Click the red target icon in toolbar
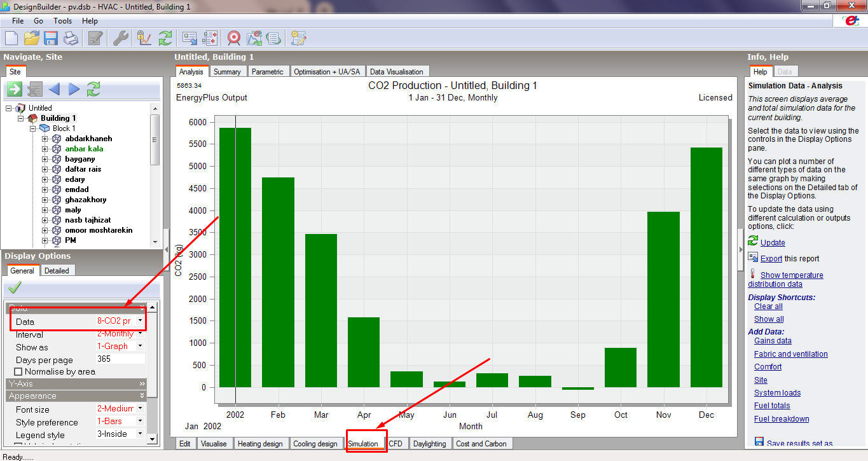Viewport: 868px width, 461px height. (234, 38)
